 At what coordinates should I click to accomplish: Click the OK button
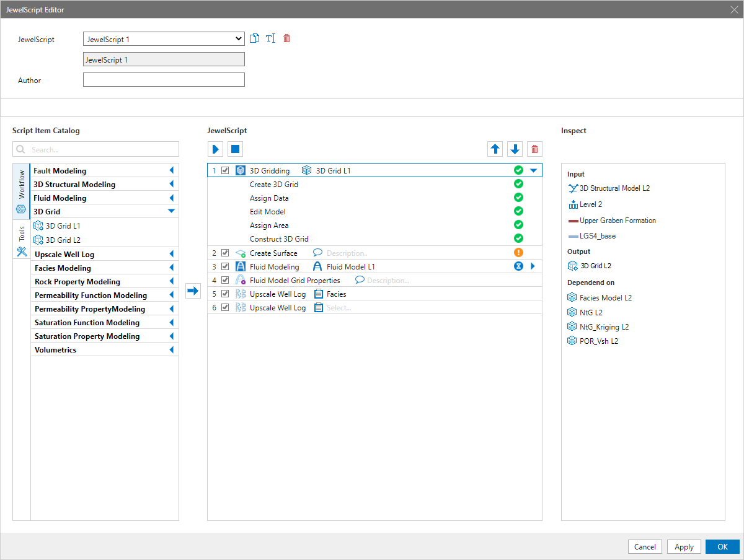click(x=722, y=546)
